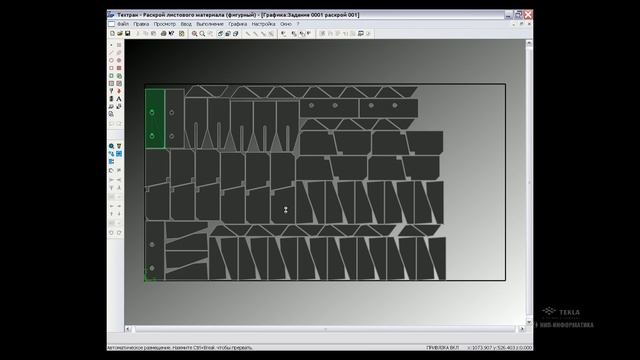Select the text tool labeled A
Image resolution: width=640 pixels, height=360 pixels.
click(119, 99)
